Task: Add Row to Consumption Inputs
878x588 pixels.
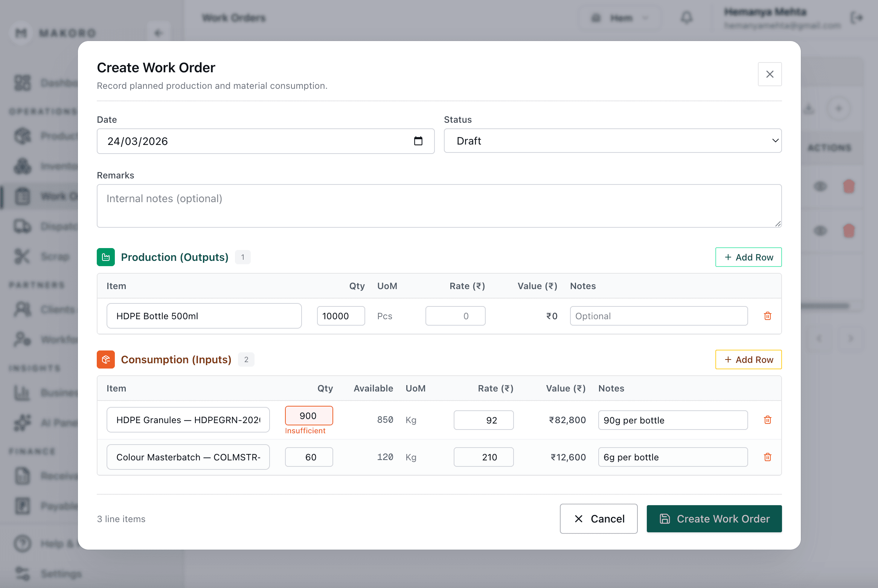Action: 748,360
